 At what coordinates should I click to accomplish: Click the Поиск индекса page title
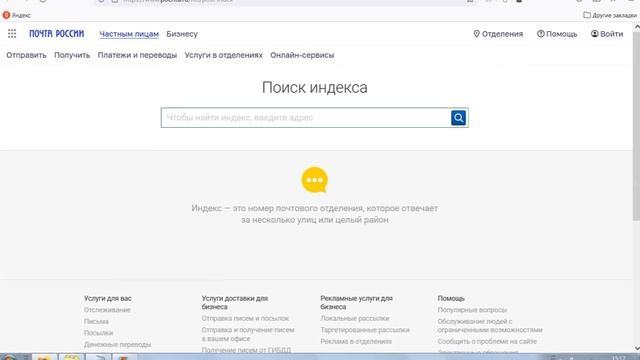point(315,87)
